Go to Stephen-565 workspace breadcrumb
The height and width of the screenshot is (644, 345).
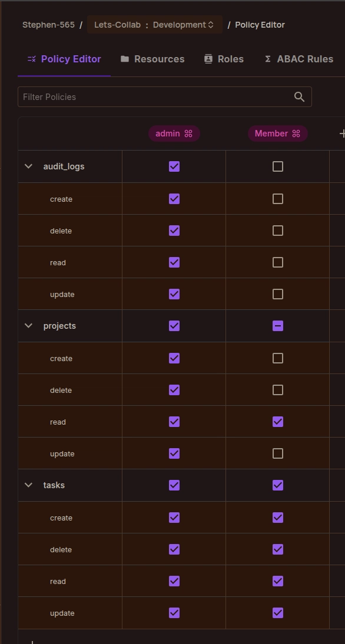(x=48, y=25)
